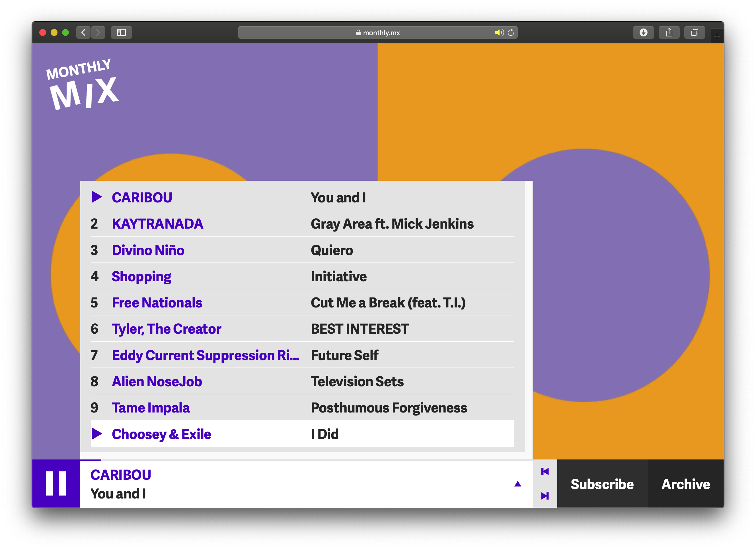Skip to the next track
756x550 pixels.
pyautogui.click(x=545, y=496)
